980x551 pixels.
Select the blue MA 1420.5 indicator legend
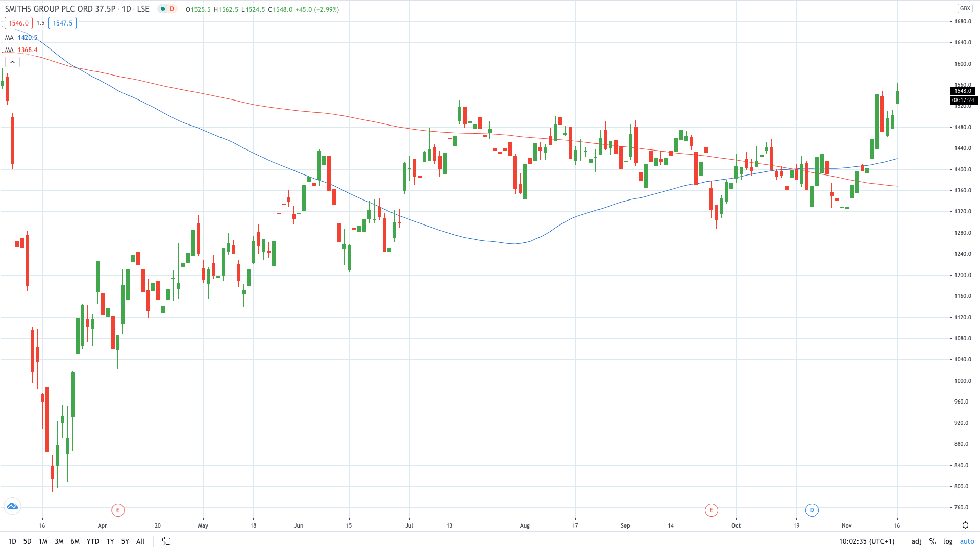click(x=21, y=37)
